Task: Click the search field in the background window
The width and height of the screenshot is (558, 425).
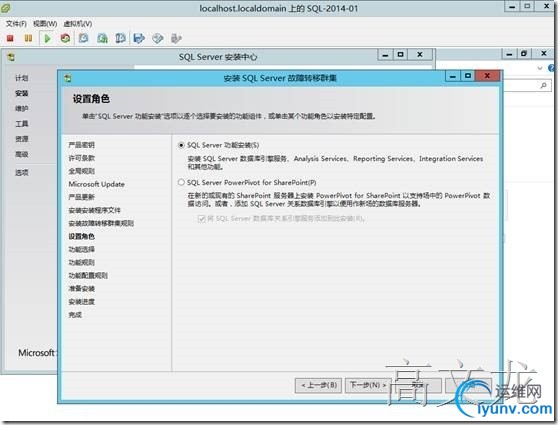Action: pyautogui.click(x=527, y=85)
